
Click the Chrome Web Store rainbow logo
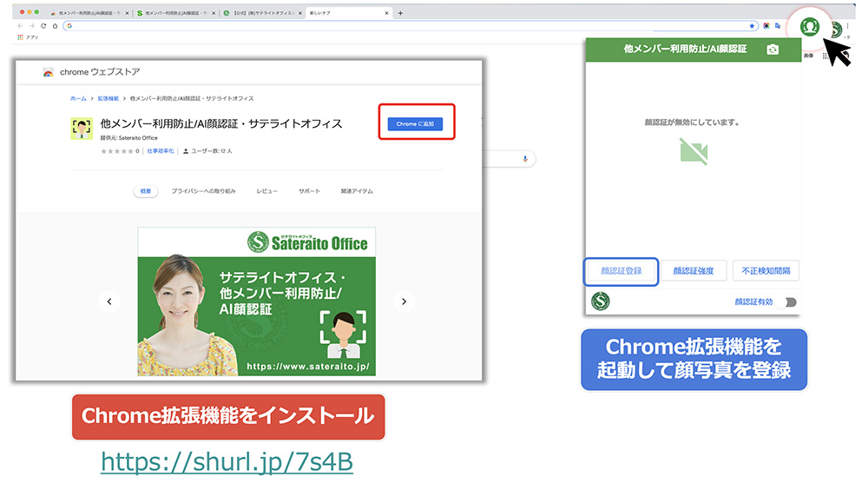48,72
